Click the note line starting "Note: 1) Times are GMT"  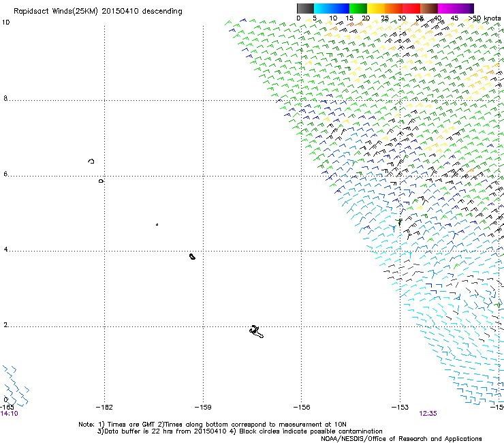pyautogui.click(x=212, y=425)
